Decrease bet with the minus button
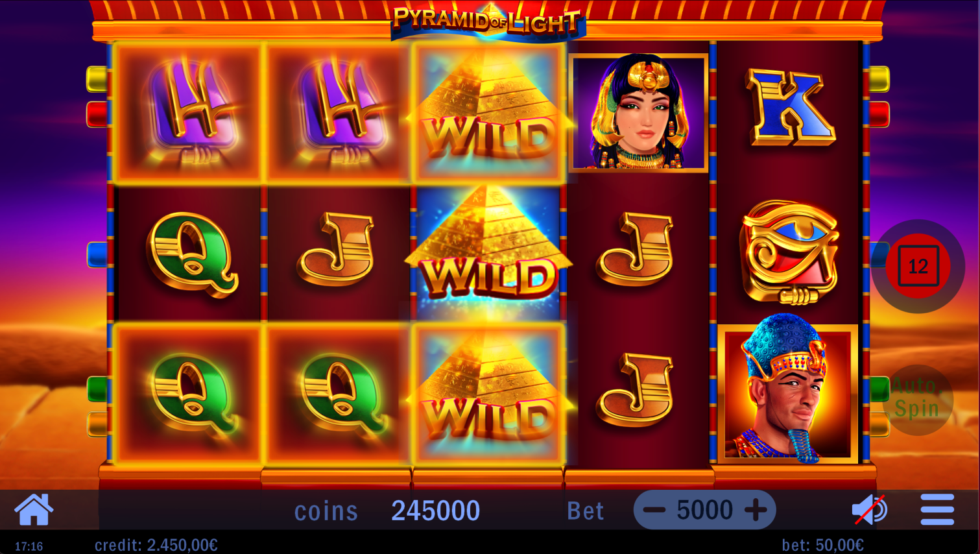This screenshot has height=554, width=980. coord(654,510)
